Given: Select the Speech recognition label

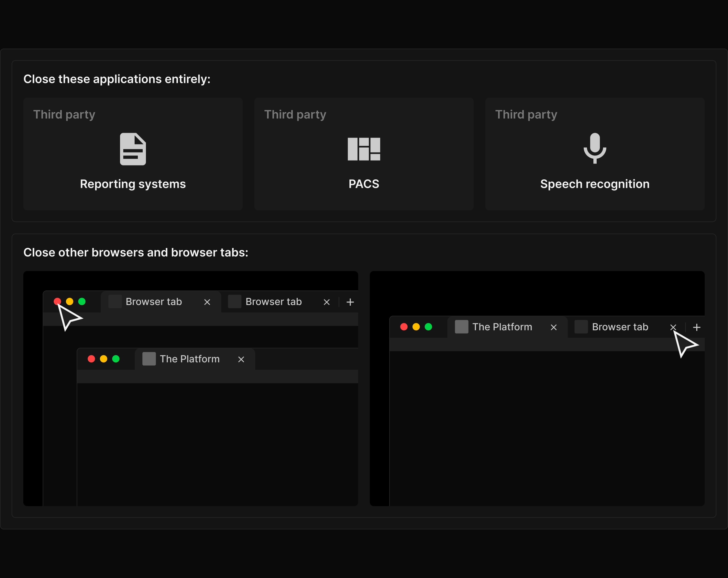Looking at the screenshot, I should (595, 184).
